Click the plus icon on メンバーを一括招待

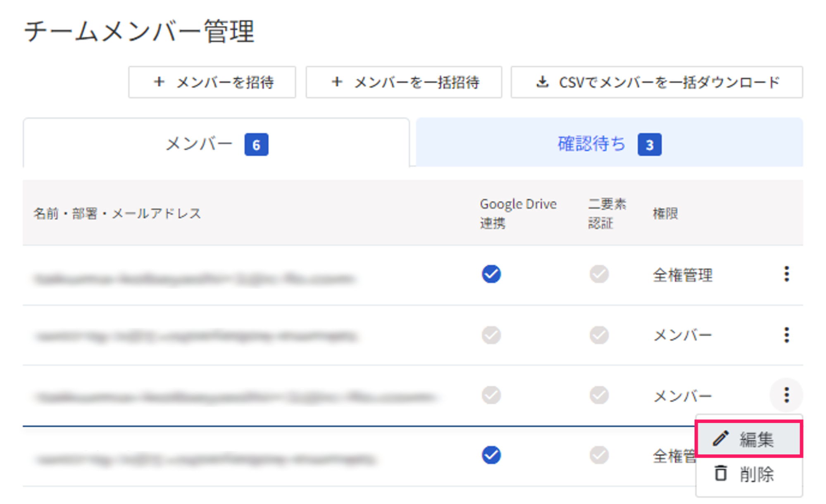[x=337, y=82]
